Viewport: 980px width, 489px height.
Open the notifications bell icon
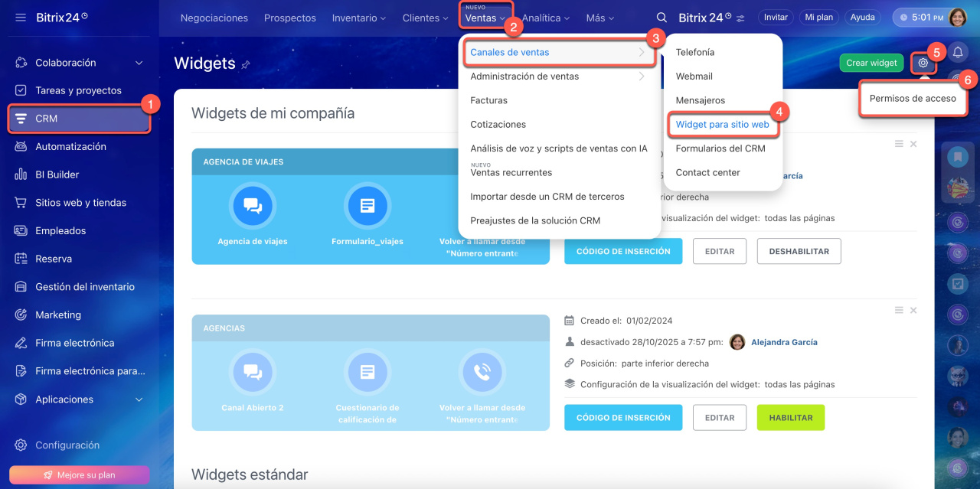[957, 52]
